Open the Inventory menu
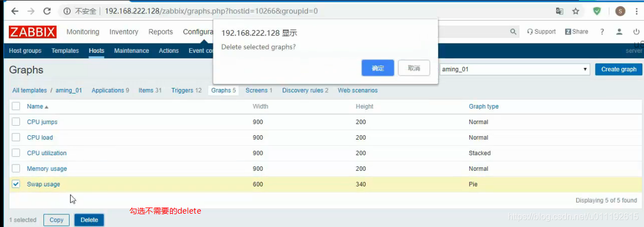Image resolution: width=644 pixels, height=227 pixels. click(x=123, y=32)
